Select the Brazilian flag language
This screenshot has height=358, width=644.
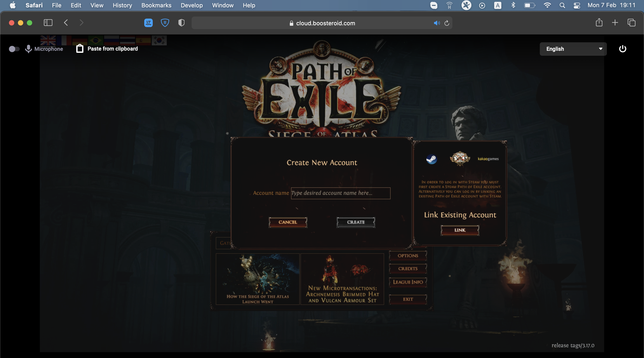[95, 40]
